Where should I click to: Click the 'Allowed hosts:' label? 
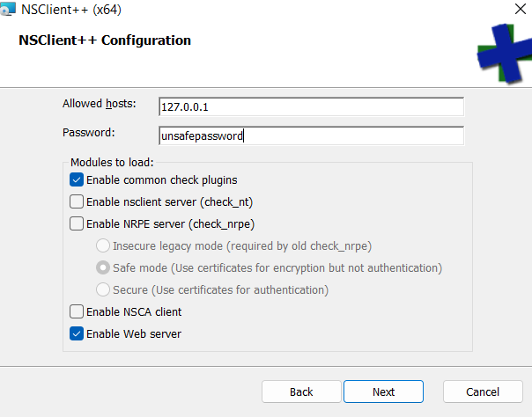pos(99,104)
